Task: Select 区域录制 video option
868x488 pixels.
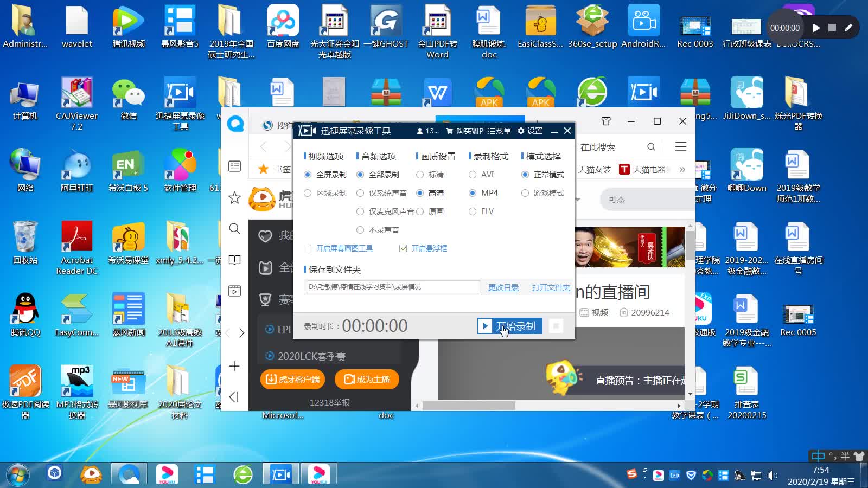Action: coord(325,193)
